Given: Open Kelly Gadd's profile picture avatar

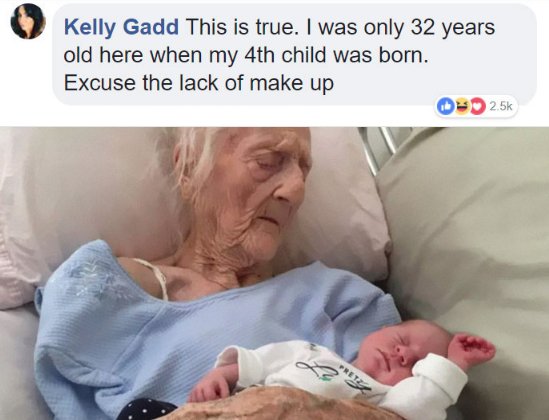Looking at the screenshot, I should (28, 21).
